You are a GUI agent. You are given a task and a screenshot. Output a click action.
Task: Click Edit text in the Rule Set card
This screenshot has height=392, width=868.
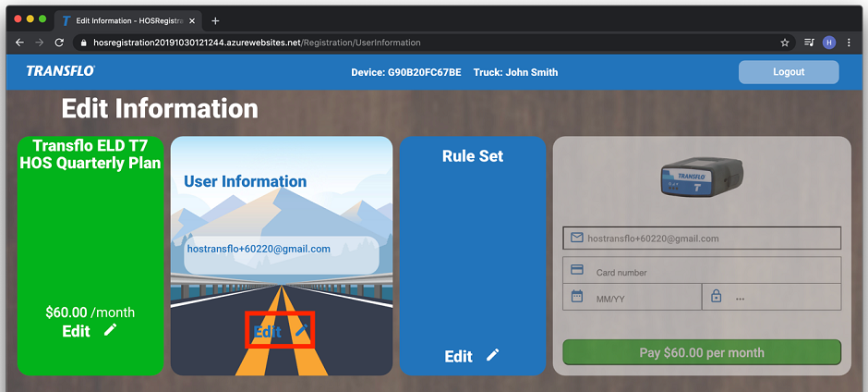(459, 357)
